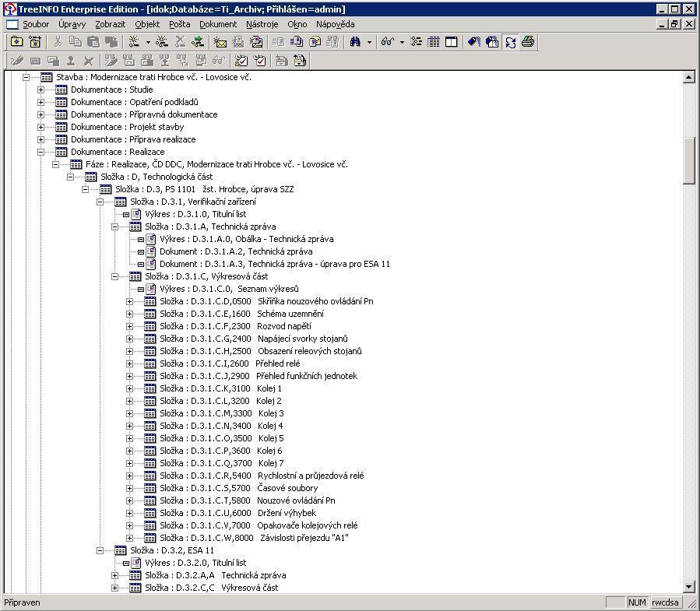The width and height of the screenshot is (700, 611).
Task: Open the Soubor menu
Action: click(36, 24)
